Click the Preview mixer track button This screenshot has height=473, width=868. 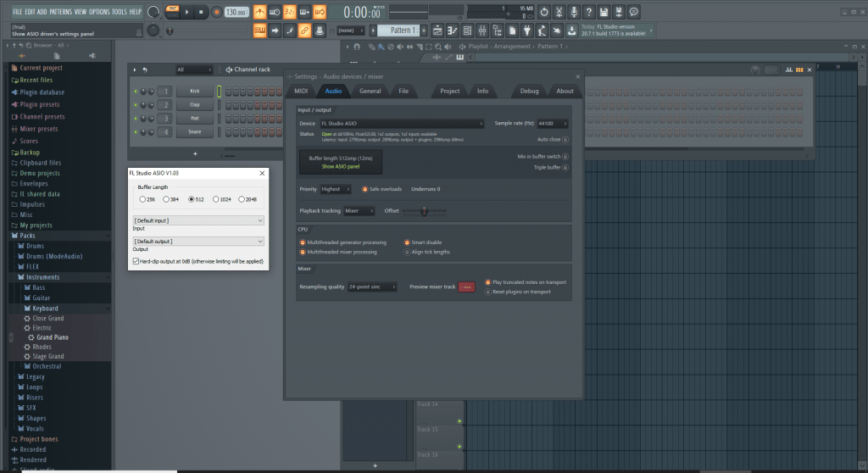(x=466, y=287)
